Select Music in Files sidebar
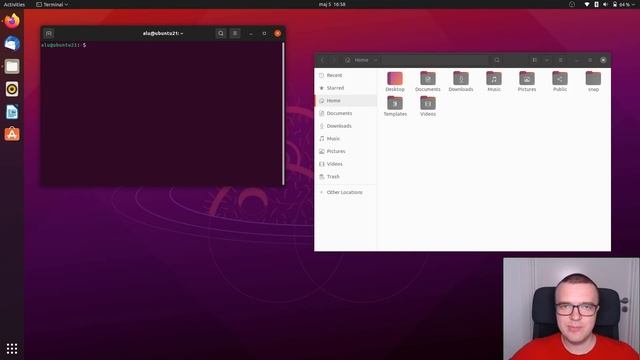Viewport: 640px width, 360px height. coord(346,139)
